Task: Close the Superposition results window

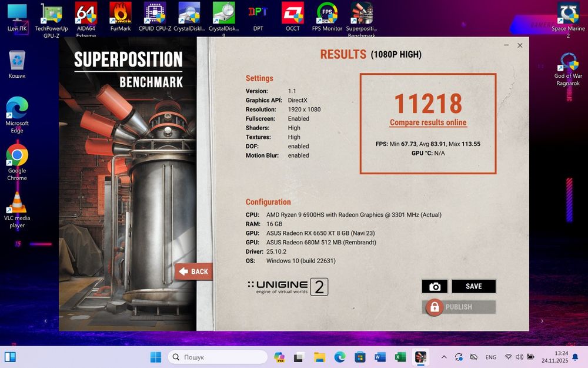Action: coord(520,45)
